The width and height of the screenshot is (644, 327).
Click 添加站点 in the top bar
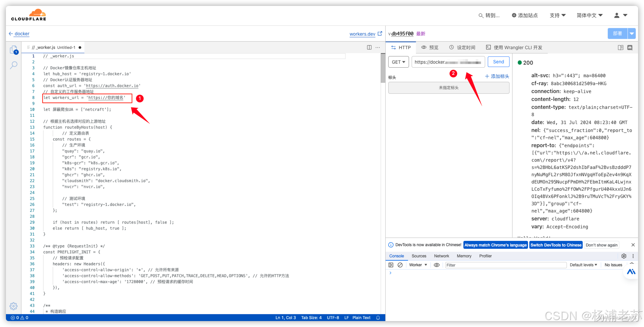click(x=525, y=16)
